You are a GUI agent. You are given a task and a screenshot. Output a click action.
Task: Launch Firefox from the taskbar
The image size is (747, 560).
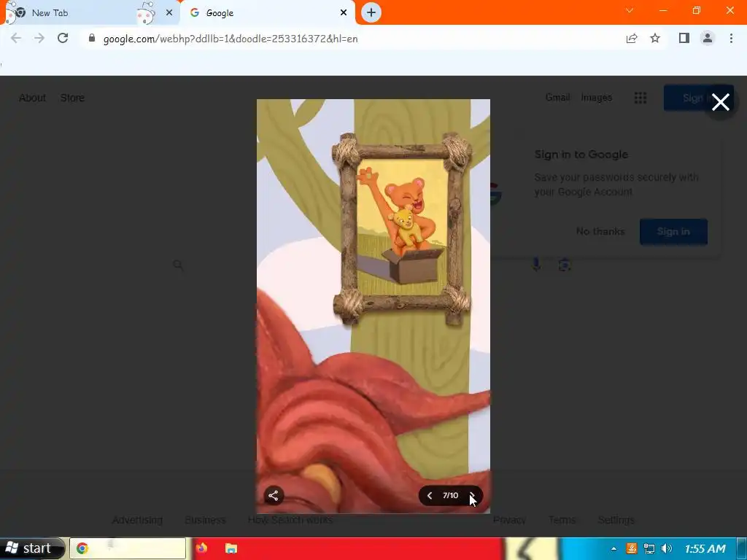coord(201,548)
